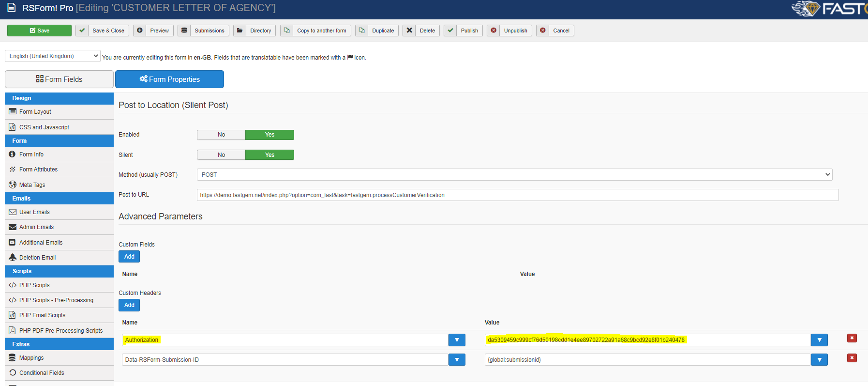Click the green Save button
Screen dimensions: 868x386
(39, 31)
